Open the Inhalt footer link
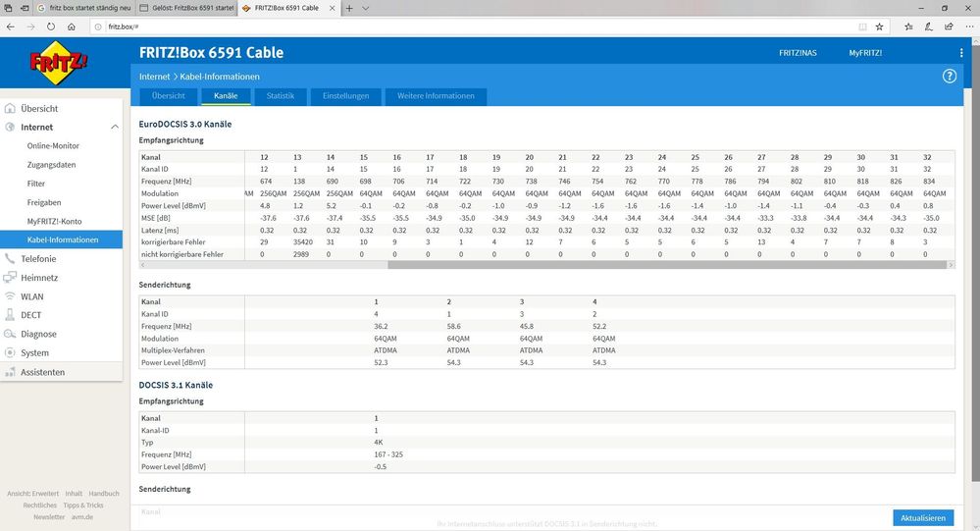This screenshot has width=980, height=531. [74, 494]
